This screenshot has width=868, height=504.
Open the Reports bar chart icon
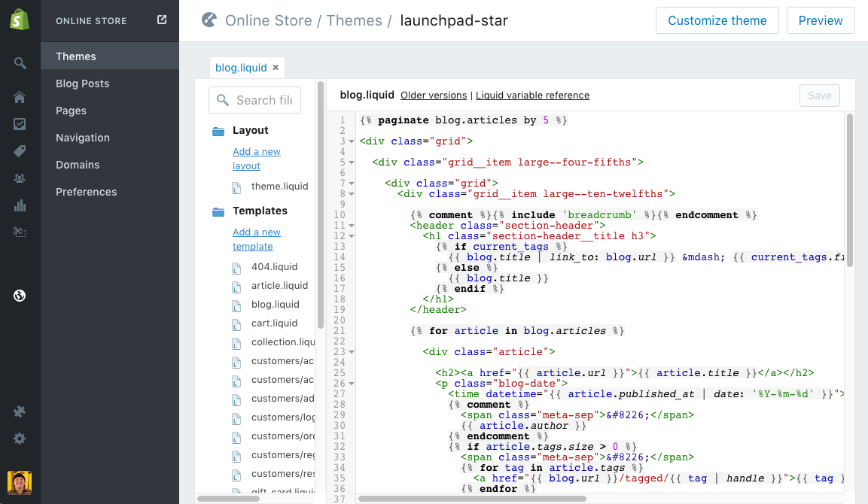(x=20, y=206)
